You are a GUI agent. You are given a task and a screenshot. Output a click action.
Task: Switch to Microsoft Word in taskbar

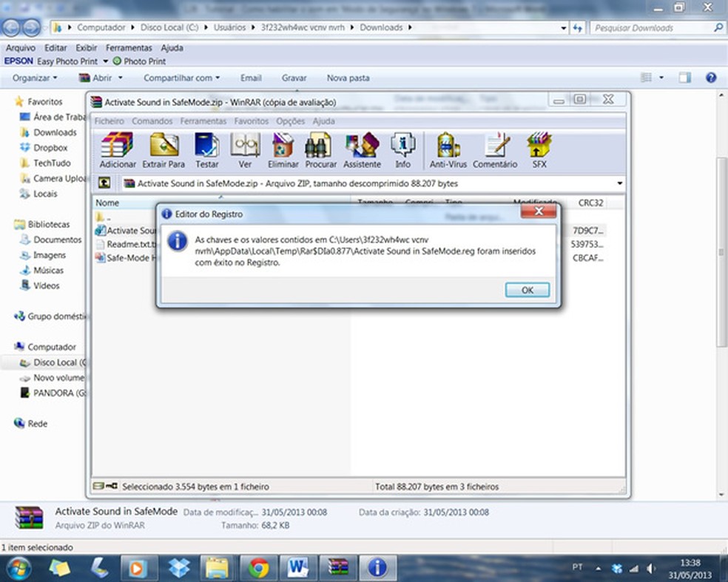click(x=297, y=568)
